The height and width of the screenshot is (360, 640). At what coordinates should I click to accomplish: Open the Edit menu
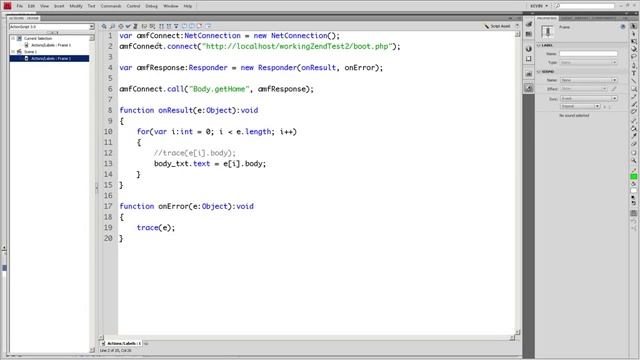click(31, 6)
